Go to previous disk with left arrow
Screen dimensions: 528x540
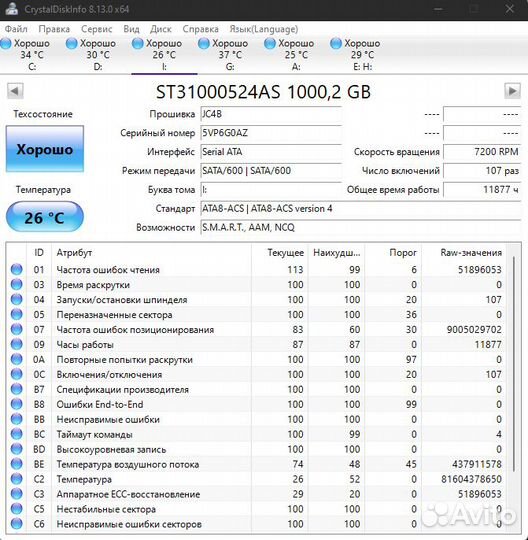coord(15,91)
